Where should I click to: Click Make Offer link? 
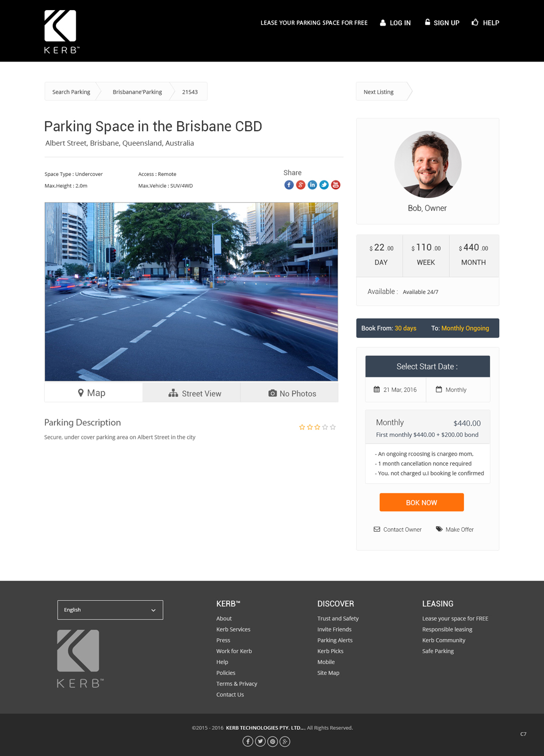coord(455,529)
